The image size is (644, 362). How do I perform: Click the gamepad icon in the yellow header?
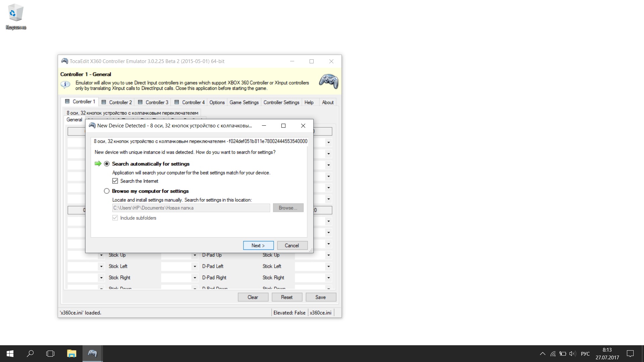[x=328, y=81]
